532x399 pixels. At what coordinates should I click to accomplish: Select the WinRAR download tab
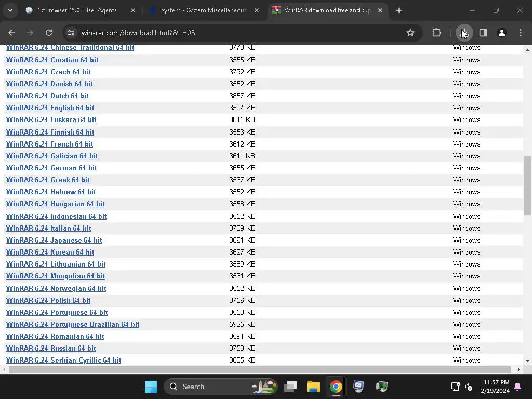click(x=328, y=10)
